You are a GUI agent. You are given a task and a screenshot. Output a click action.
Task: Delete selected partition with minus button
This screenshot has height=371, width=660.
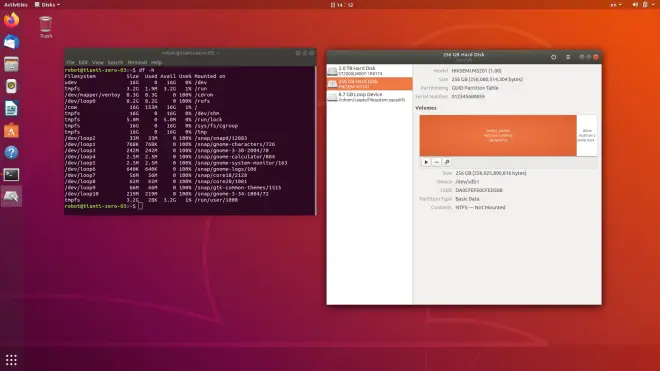[436, 162]
